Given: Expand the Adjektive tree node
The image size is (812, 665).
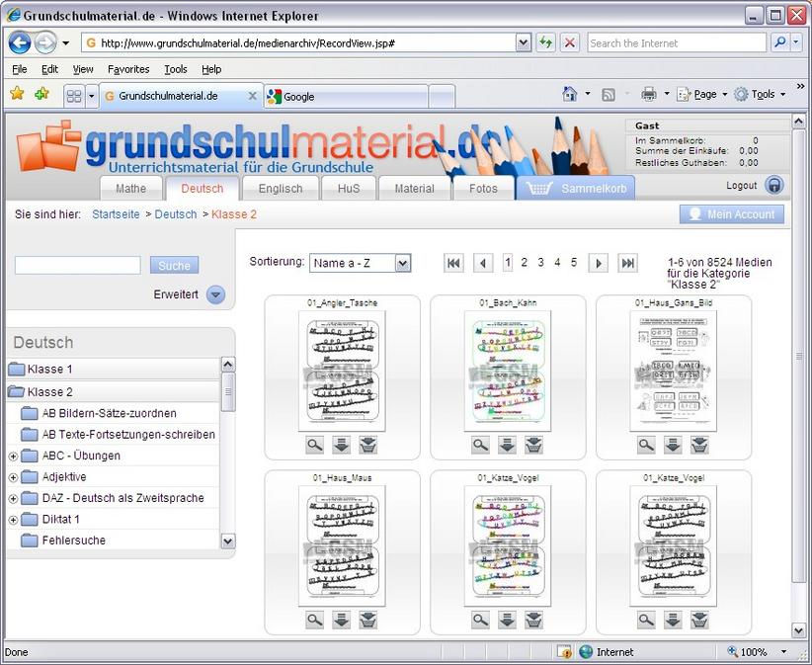Looking at the screenshot, I should pos(13,477).
